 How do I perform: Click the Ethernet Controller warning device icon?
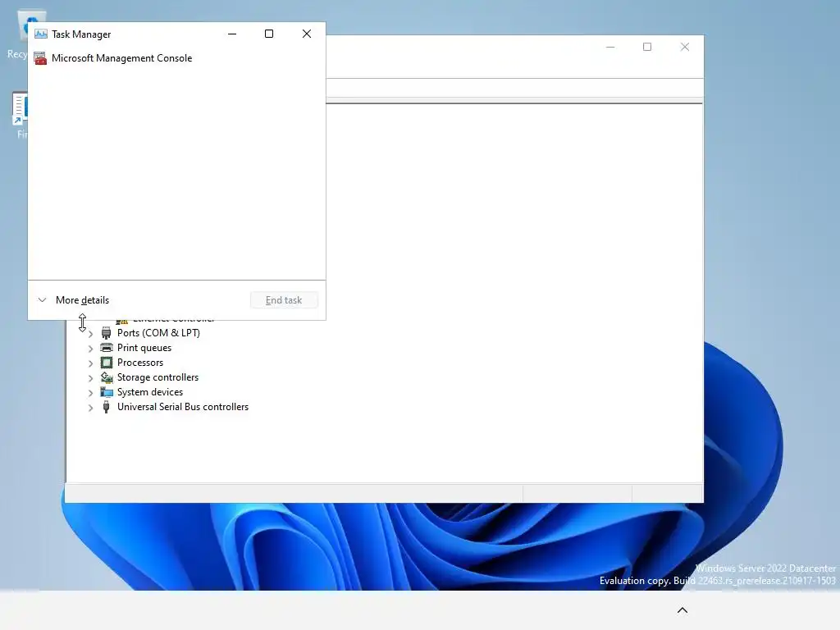(x=122, y=322)
